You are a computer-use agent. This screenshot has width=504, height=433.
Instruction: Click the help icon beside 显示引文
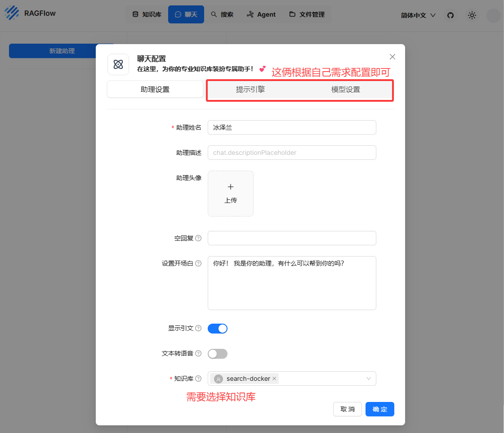198,328
